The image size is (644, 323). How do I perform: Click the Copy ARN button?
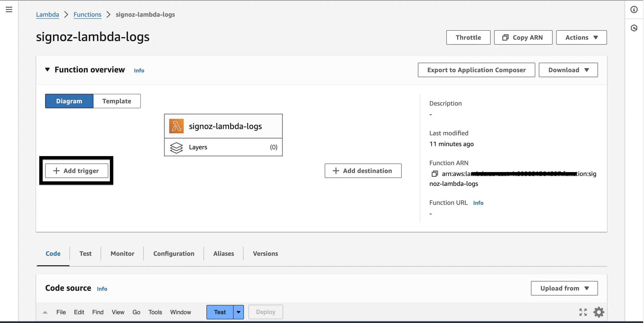click(523, 37)
